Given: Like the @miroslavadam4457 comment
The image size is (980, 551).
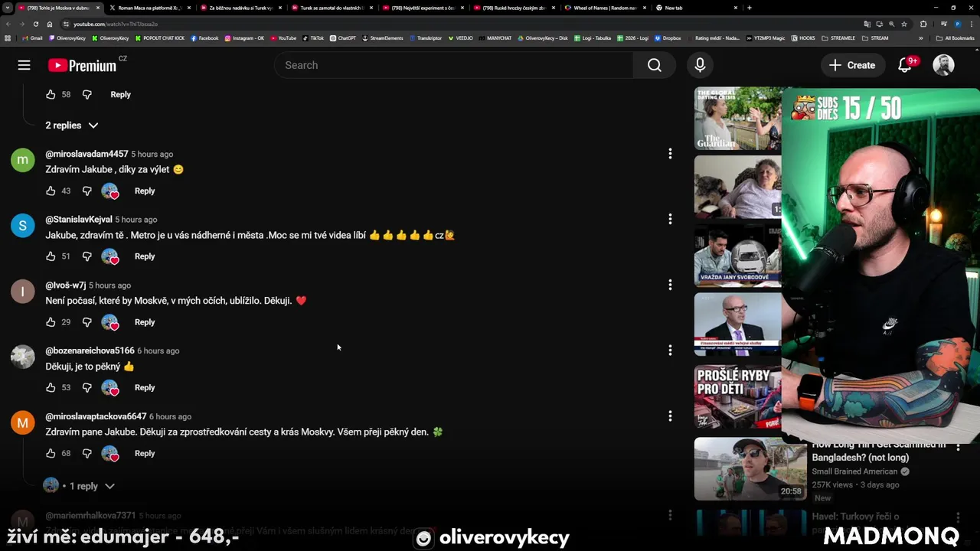Looking at the screenshot, I should (51, 191).
